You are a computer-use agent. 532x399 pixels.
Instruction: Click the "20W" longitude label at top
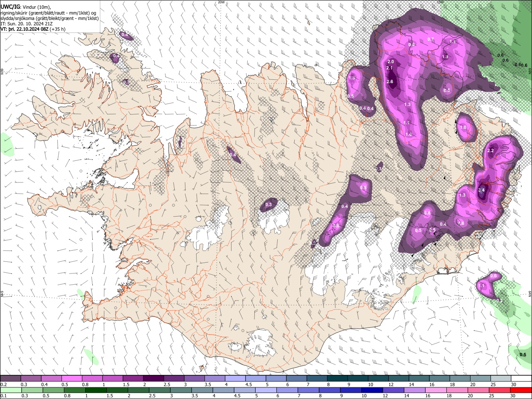(x=221, y=2)
